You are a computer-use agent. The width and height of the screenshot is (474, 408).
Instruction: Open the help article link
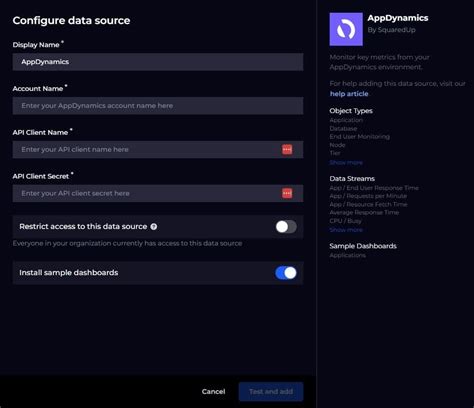click(349, 94)
